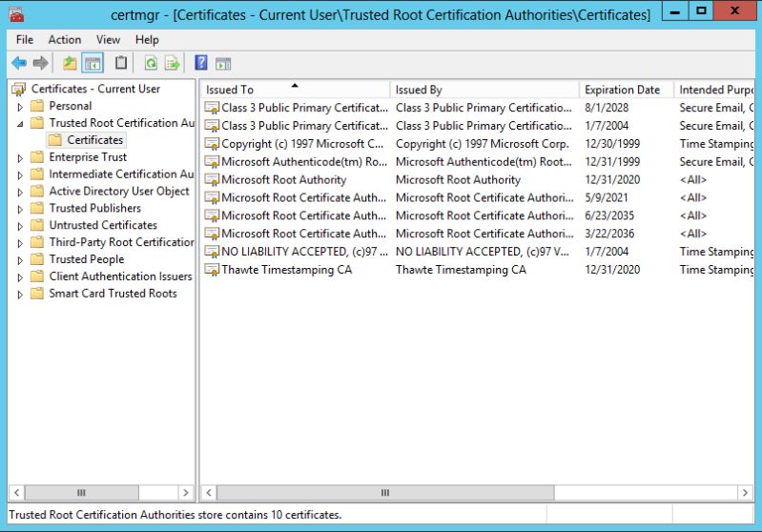Click the Export List toolbar icon
Screen dimensions: 762x532
[x=172, y=63]
